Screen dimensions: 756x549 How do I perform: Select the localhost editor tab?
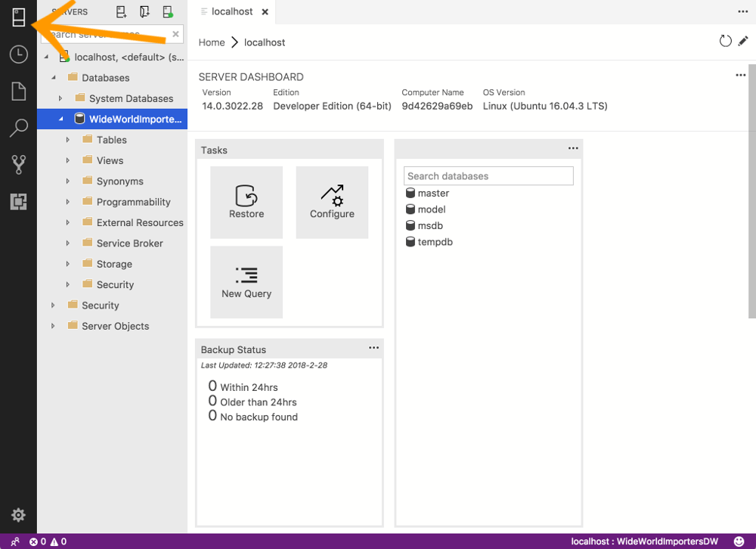click(x=231, y=11)
